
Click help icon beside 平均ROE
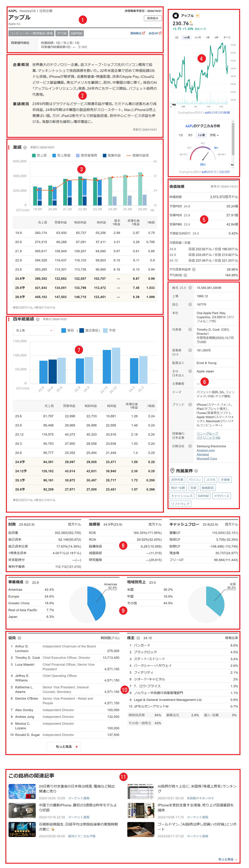click(185, 275)
